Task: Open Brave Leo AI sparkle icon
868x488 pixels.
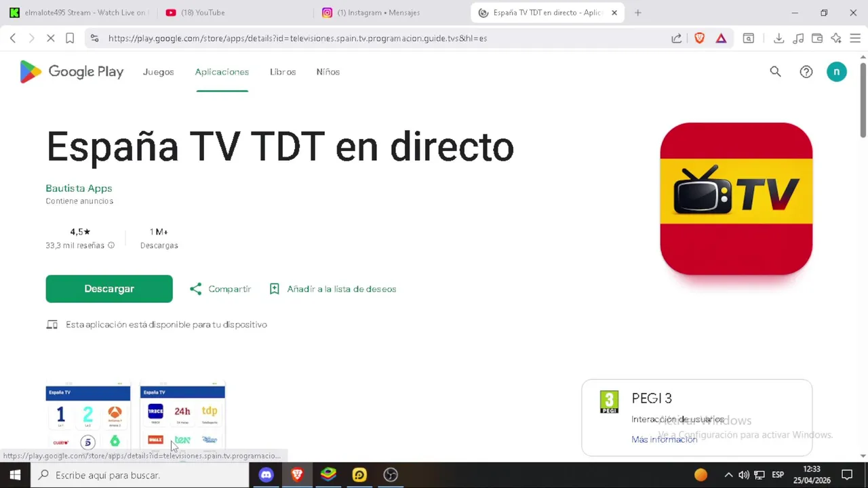Action: click(836, 39)
